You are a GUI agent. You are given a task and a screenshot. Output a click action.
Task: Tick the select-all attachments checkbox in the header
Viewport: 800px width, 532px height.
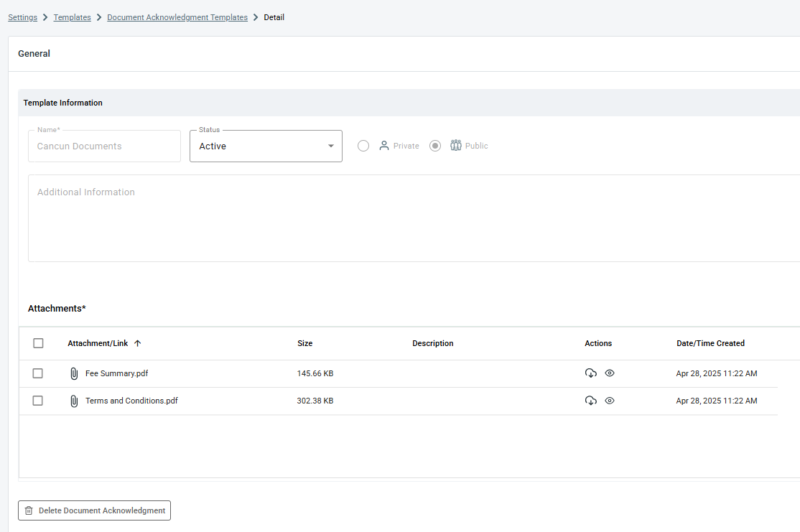[38, 343]
